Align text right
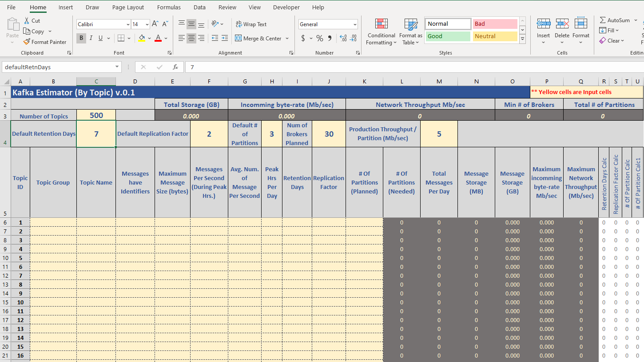 click(x=201, y=38)
